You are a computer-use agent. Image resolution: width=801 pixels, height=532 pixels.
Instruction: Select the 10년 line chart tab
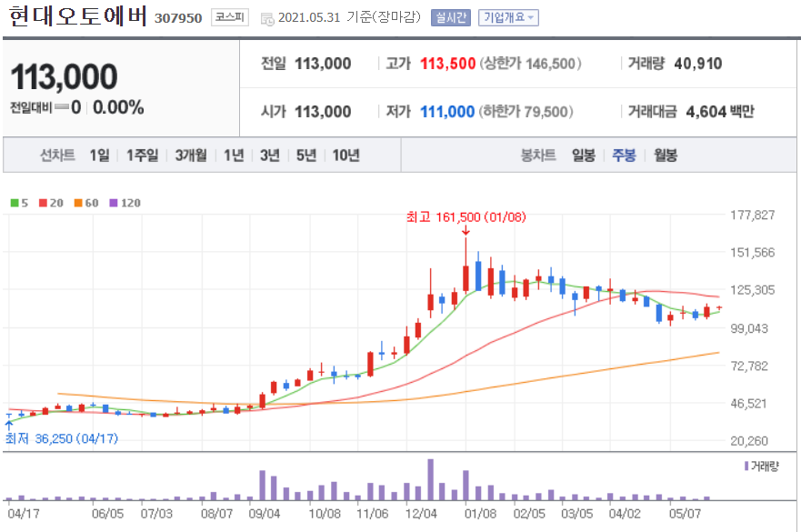point(346,155)
